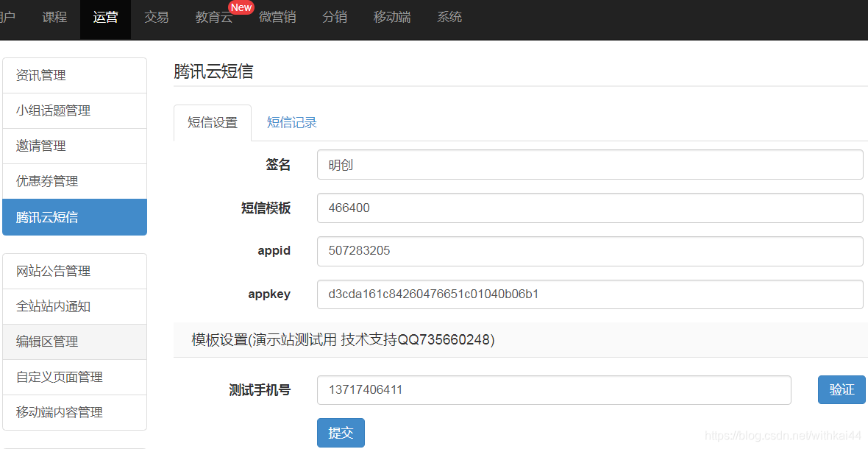868x449 pixels.
Task: Click the 验证 button
Action: click(x=842, y=390)
